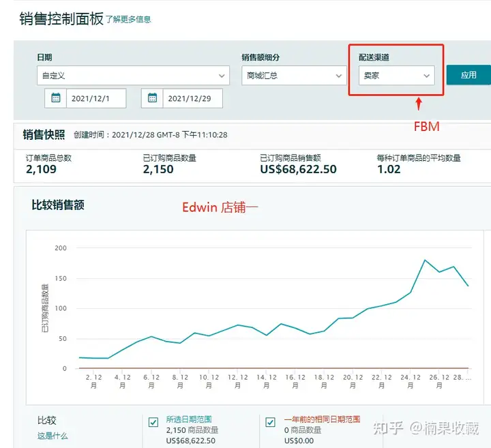Click the 150 y-axis label

(61, 278)
